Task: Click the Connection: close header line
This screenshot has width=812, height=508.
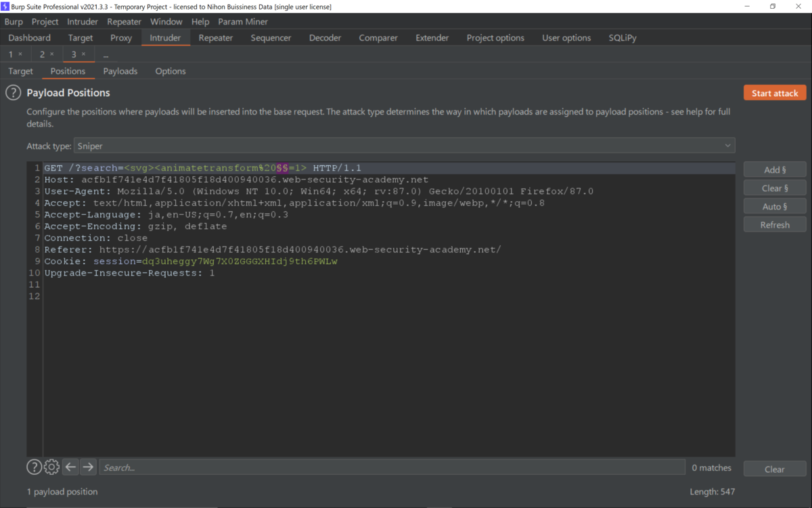Action: 95,238
